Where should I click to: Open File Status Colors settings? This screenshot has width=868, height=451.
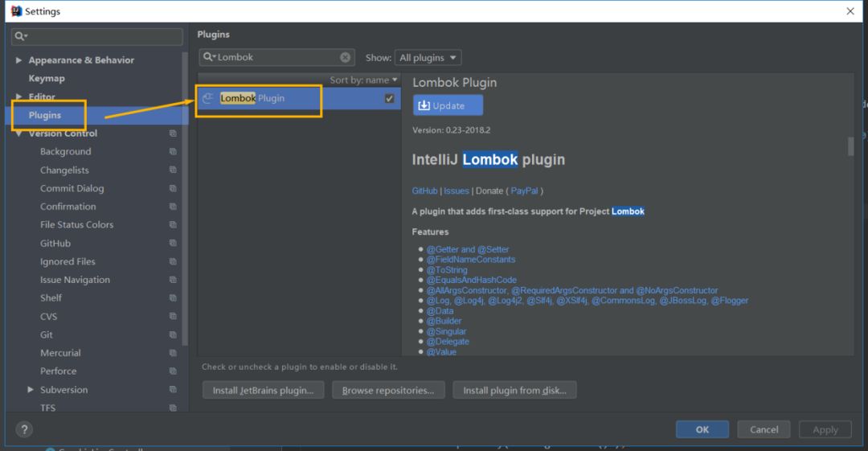[76, 224]
